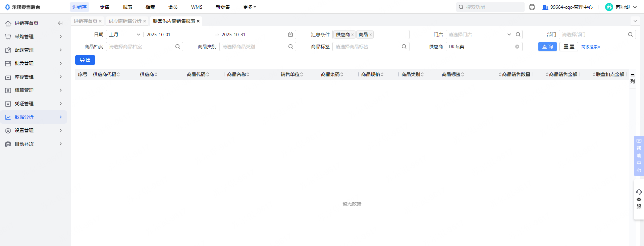This screenshot has height=246, width=644.
Task: Click search icon in 部门 field
Action: pyautogui.click(x=631, y=35)
